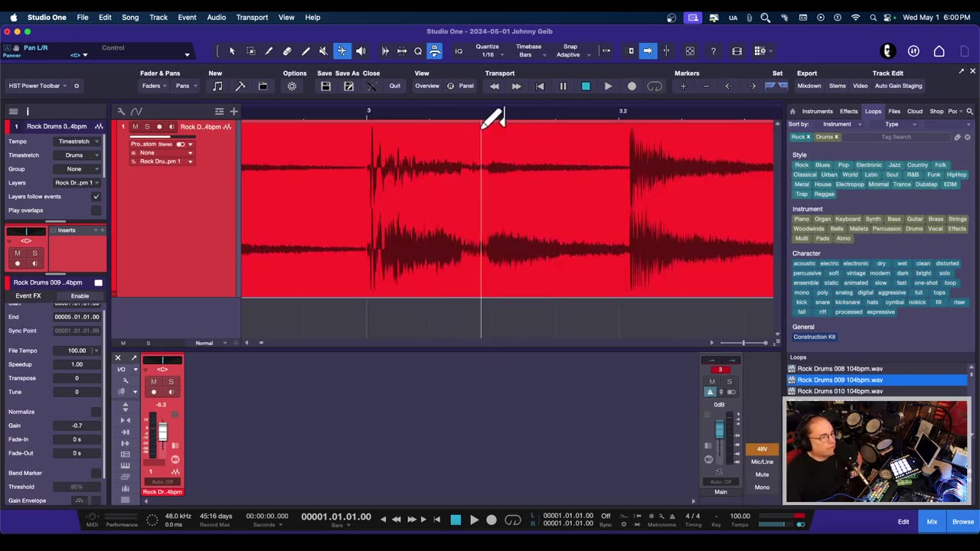Delete marker with minus icon
The height and width of the screenshot is (551, 980).
pyautogui.click(x=706, y=86)
